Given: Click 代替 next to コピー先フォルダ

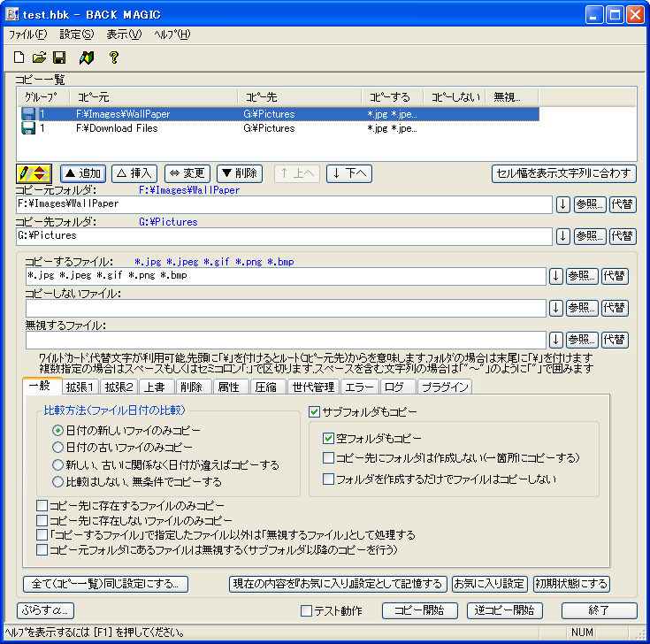Looking at the screenshot, I should click(623, 236).
